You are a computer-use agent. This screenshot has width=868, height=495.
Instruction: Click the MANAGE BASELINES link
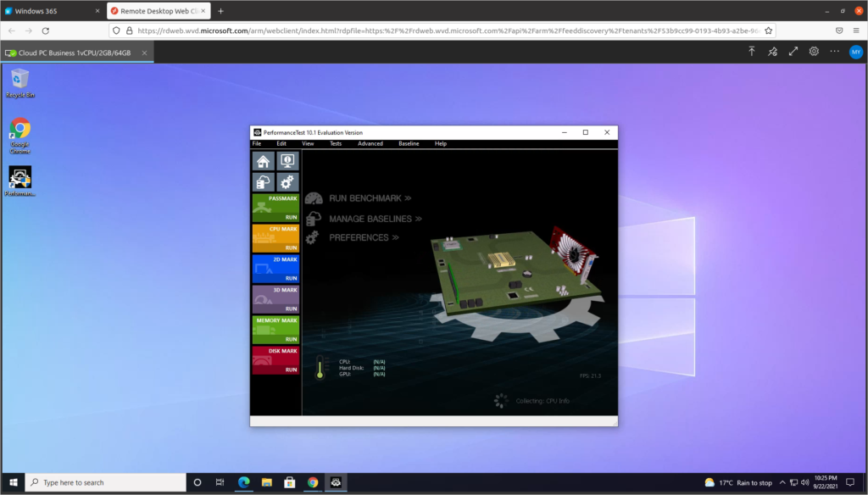376,219
